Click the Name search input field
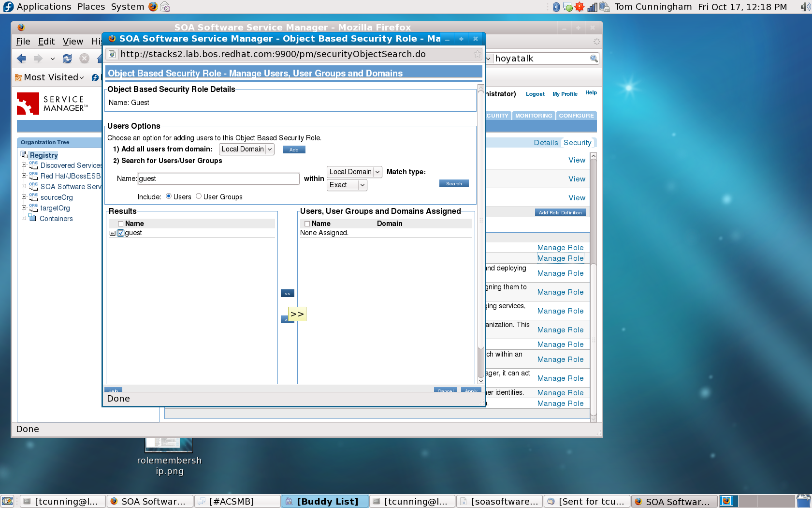The height and width of the screenshot is (508, 812). click(x=218, y=179)
